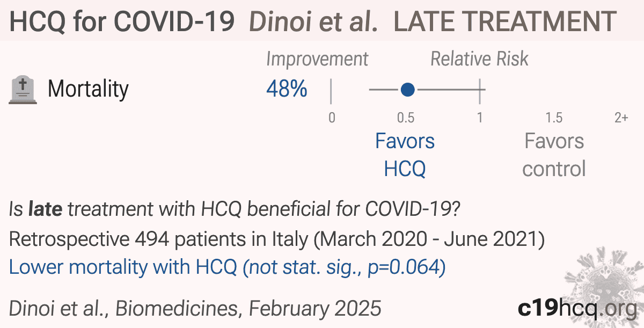Click the "HCQ for COVID-19" title
The height and width of the screenshot is (328, 644).
[x=122, y=21]
